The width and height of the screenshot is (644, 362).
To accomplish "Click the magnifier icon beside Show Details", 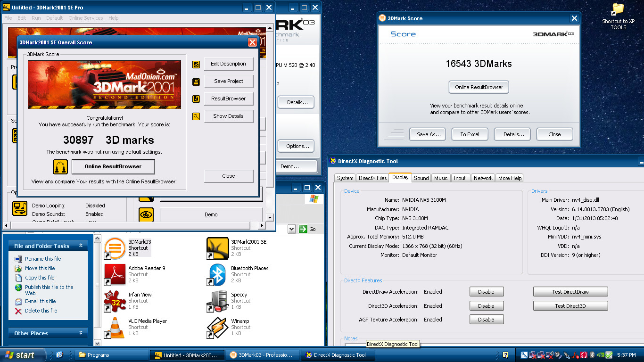I will tap(196, 116).
